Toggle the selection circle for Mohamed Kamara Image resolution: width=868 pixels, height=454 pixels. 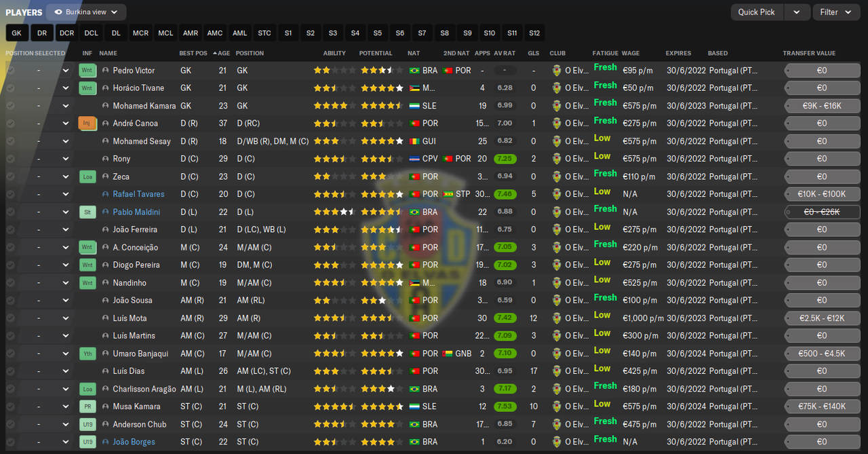pos(10,106)
